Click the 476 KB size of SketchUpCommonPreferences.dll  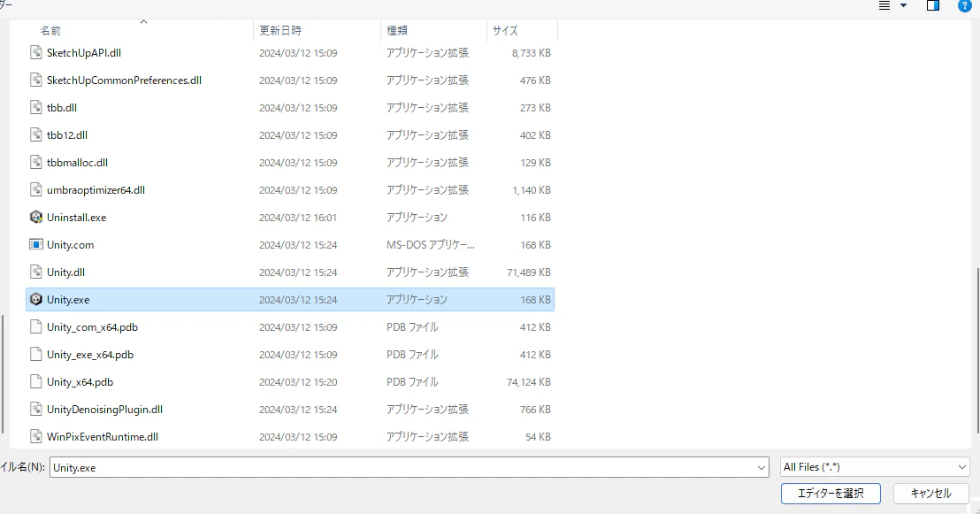point(535,81)
